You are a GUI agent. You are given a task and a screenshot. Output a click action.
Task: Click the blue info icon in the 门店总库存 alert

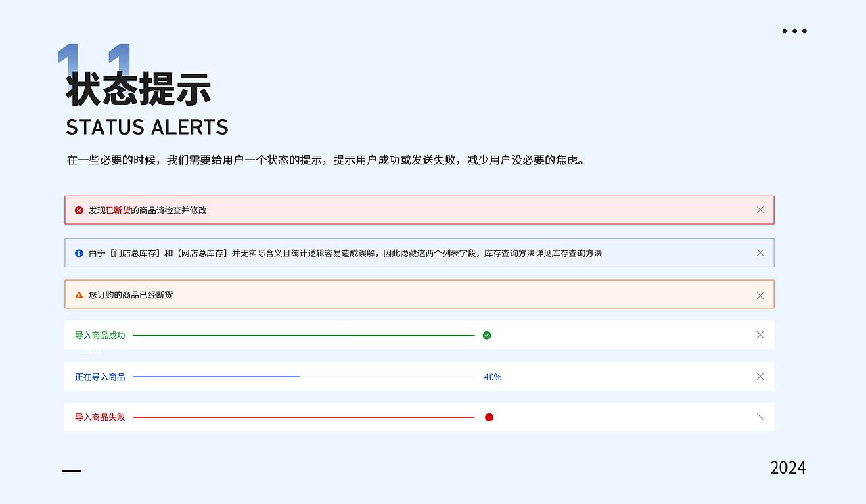click(79, 253)
